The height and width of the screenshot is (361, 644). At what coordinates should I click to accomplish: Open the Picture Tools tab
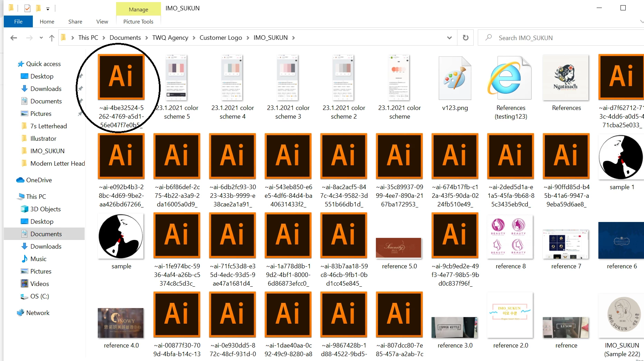(x=138, y=21)
